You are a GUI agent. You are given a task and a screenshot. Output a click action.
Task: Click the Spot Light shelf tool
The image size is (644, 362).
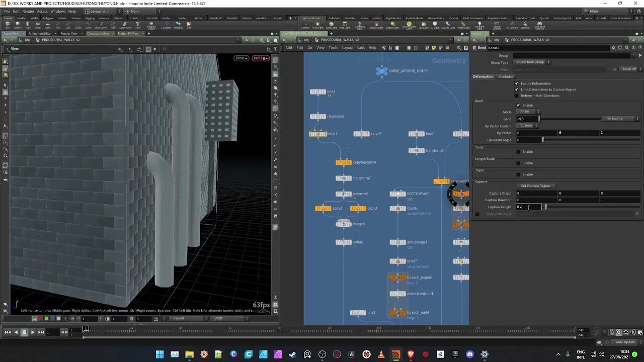click(x=331, y=25)
